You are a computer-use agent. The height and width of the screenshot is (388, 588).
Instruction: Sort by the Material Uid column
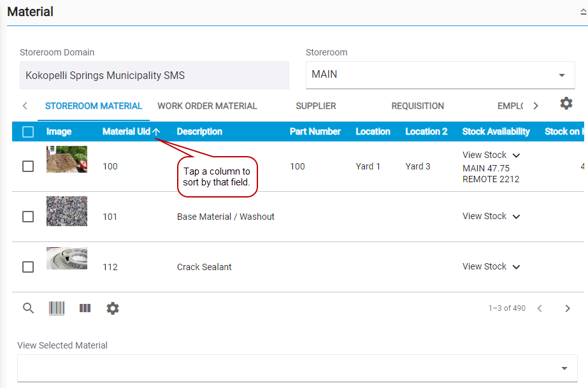pos(126,132)
